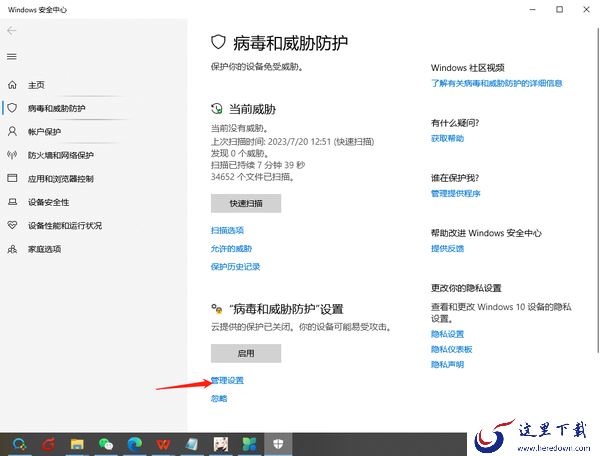Click the heart icon for 设备性能和运行状况
Screen dimensions: 600x456
(12, 225)
